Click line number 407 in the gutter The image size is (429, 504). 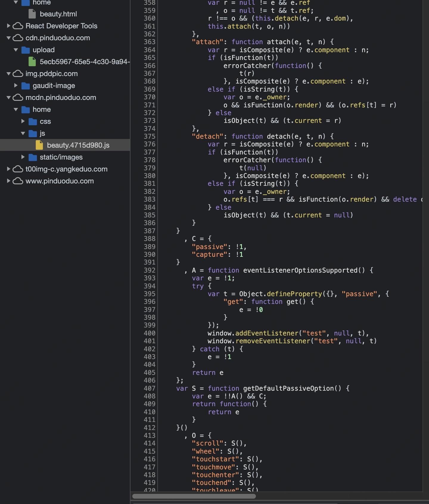tap(150, 388)
